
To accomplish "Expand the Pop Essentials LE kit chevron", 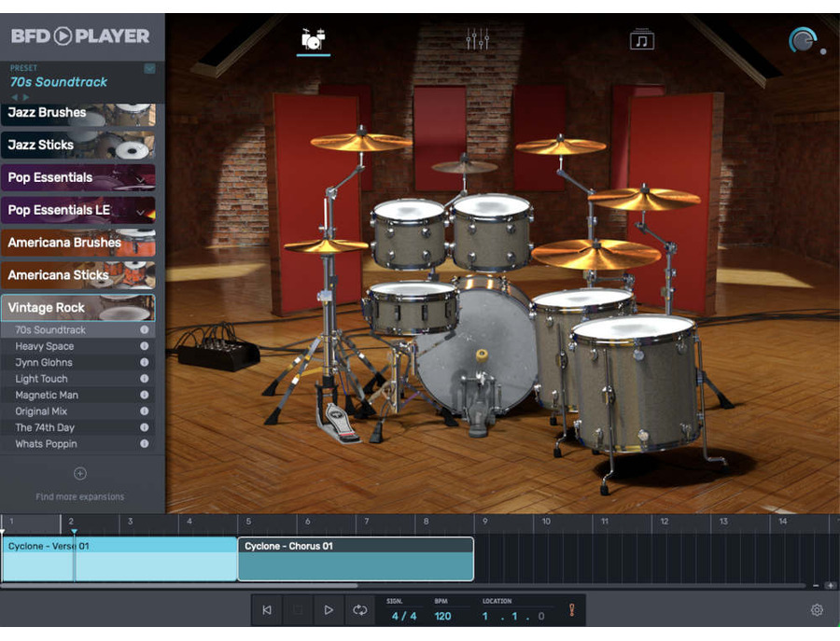I will [x=140, y=213].
